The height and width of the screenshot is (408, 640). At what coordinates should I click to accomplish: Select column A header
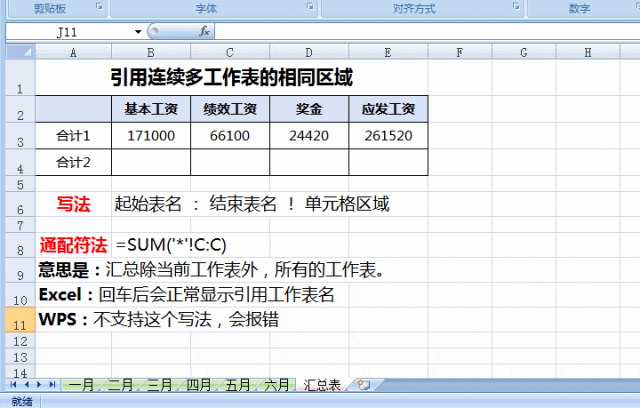tap(73, 53)
